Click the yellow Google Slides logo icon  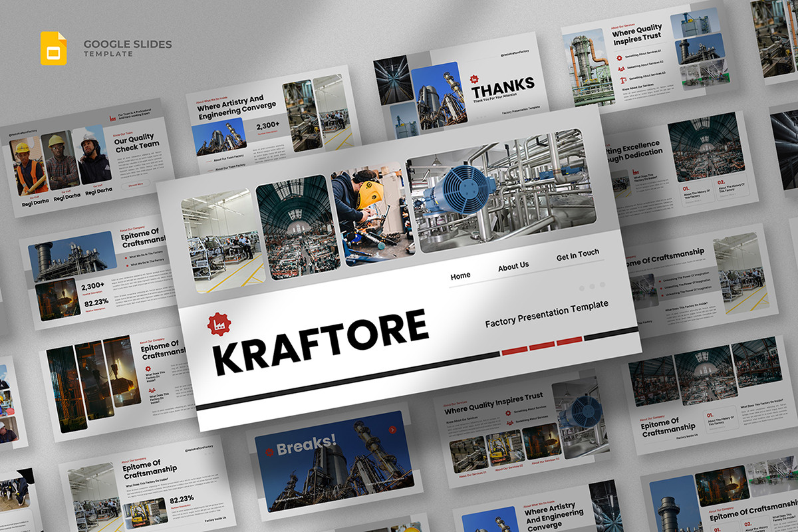coord(53,48)
